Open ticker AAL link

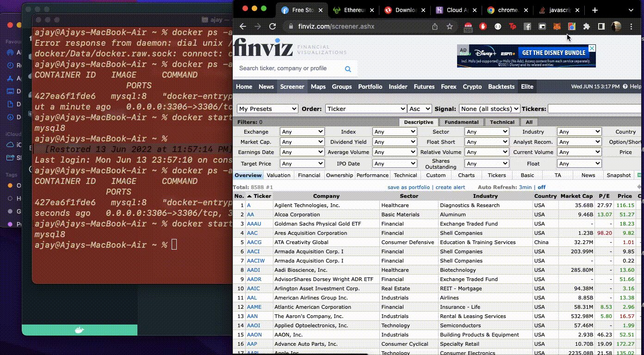252,298
